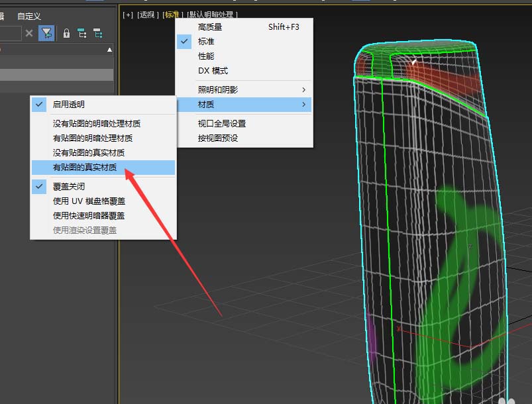Click the second hierarchy sort icon
The width and height of the screenshot is (532, 404).
coord(97,33)
